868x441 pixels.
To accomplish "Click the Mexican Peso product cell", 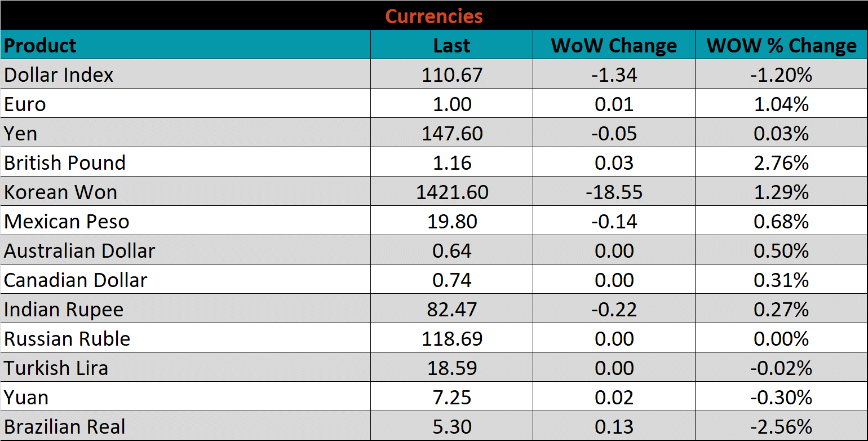I will click(x=67, y=221).
